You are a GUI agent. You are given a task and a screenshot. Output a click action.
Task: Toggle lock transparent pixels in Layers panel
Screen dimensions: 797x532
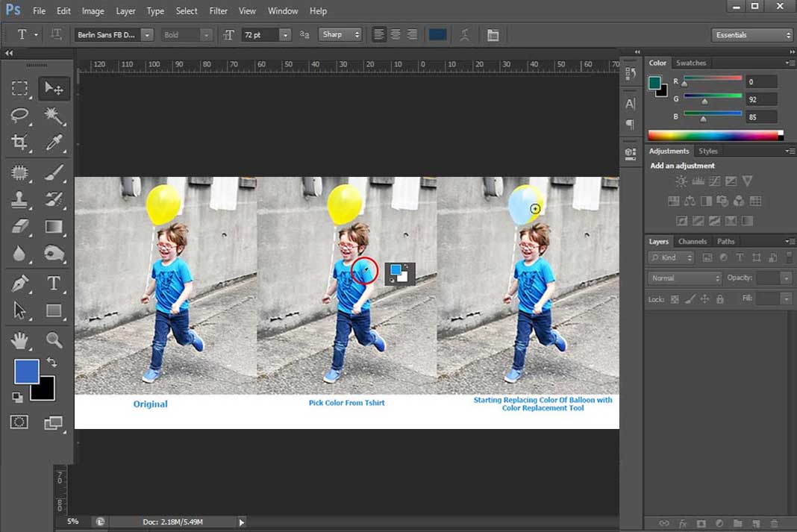coord(675,298)
